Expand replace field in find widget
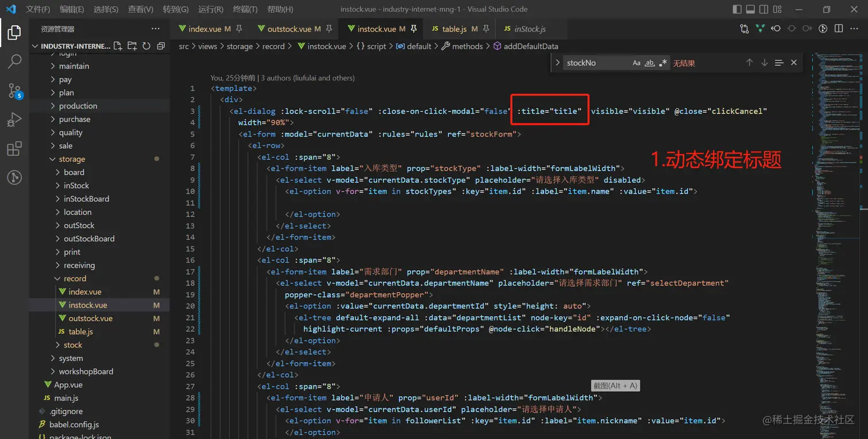Image resolution: width=868 pixels, height=439 pixels. (x=558, y=63)
